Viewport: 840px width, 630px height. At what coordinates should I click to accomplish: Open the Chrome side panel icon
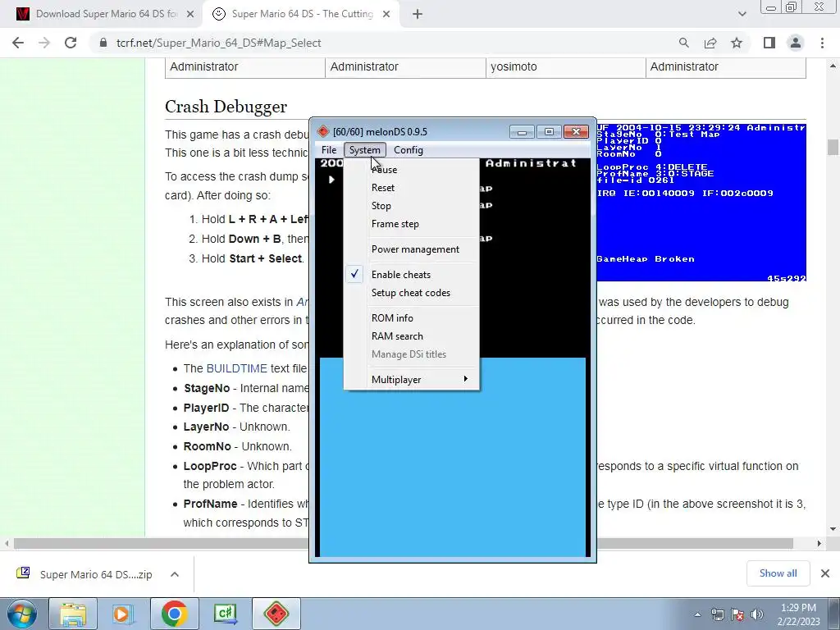[769, 43]
